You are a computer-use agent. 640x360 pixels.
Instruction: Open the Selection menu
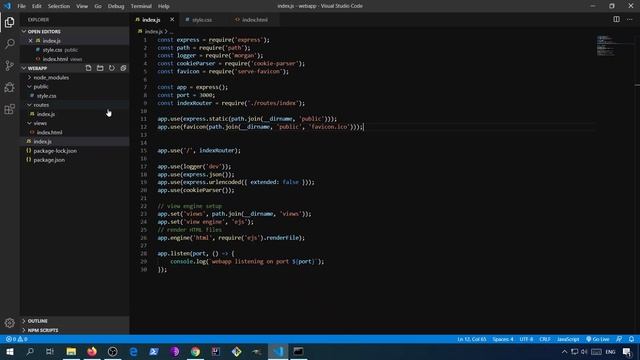tap(59, 6)
